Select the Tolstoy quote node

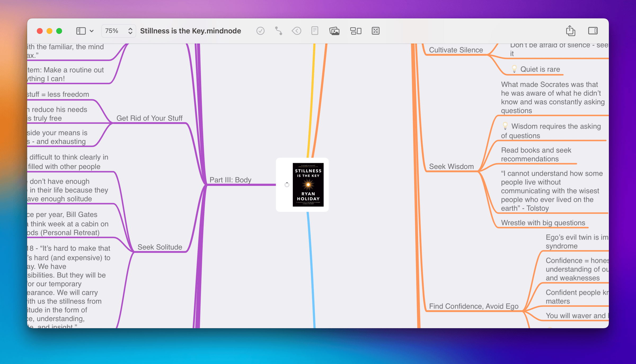552,191
